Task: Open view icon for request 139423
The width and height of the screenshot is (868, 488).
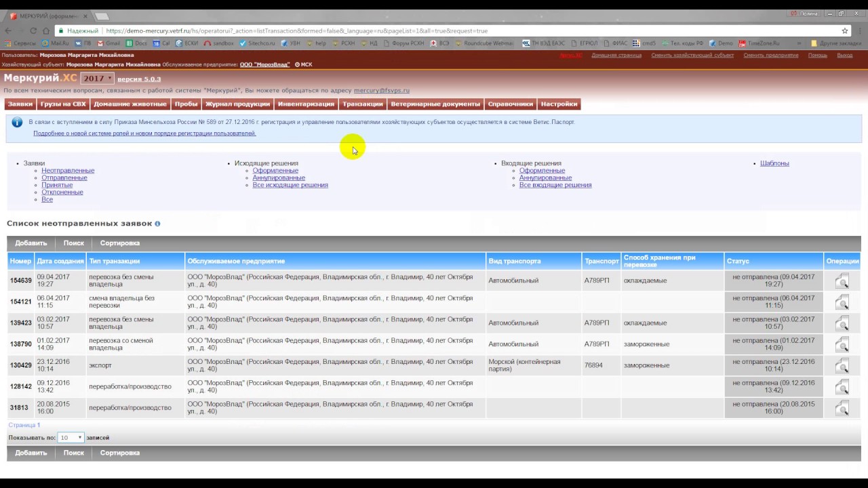Action: (x=842, y=323)
